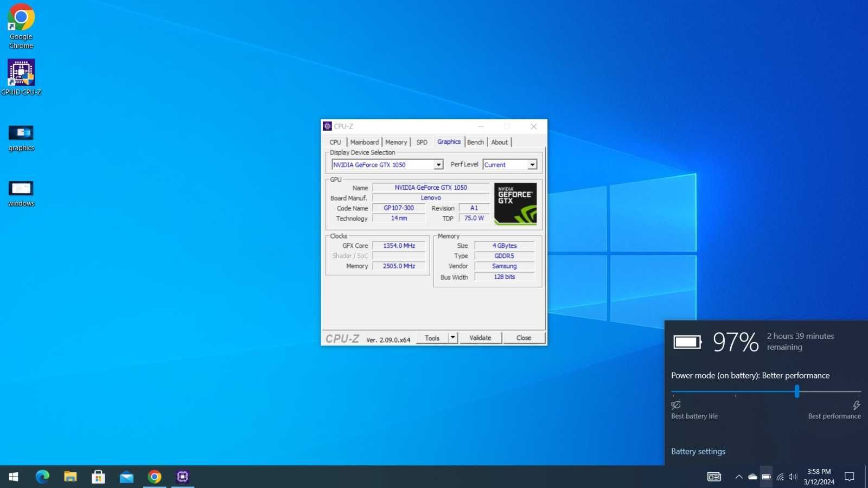Click the 97% battery percentage
868x488 pixels.
(736, 342)
